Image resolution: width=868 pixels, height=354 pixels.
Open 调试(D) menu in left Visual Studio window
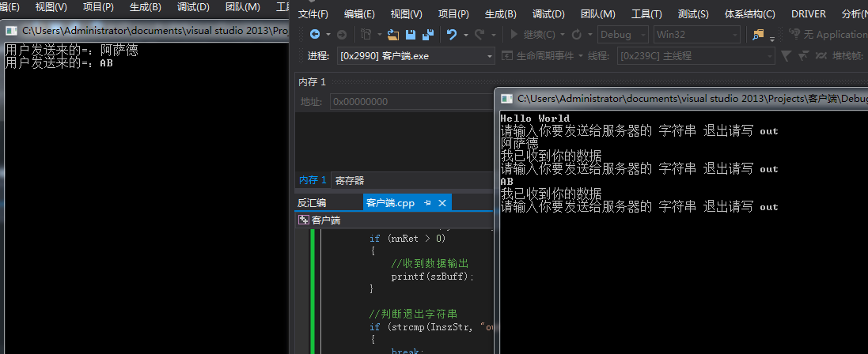(x=193, y=6)
